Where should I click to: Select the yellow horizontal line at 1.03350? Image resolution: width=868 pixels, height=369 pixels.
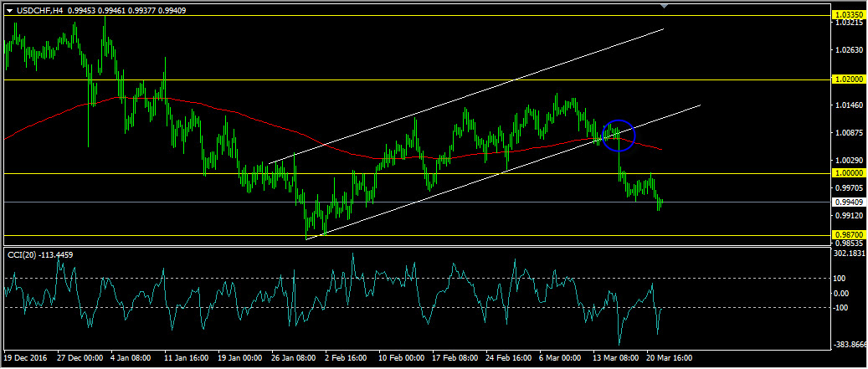[x=416, y=16]
